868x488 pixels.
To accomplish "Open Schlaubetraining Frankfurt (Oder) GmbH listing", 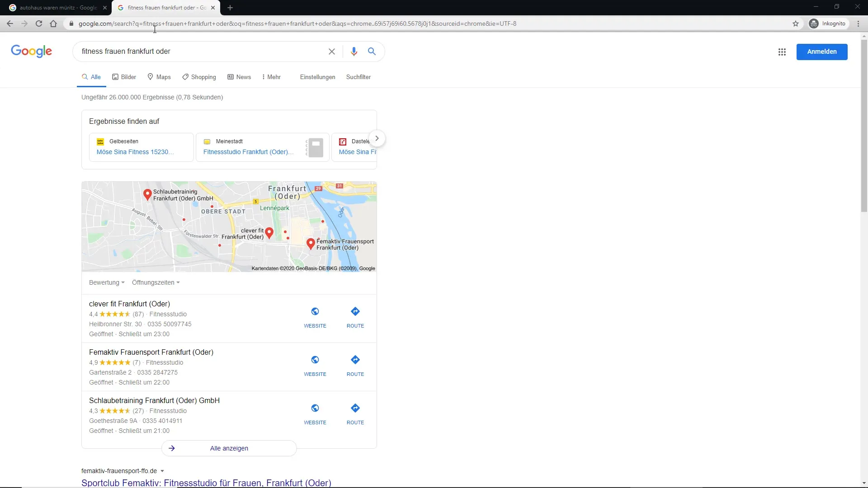I will click(154, 400).
